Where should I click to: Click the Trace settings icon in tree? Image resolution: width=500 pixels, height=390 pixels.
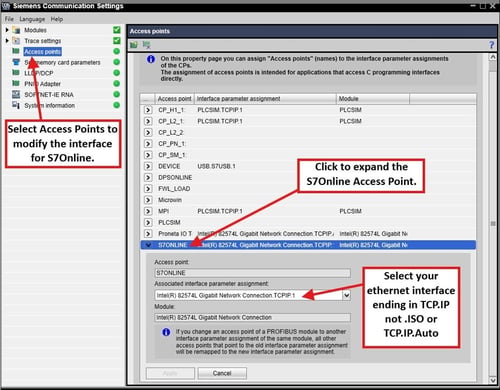coord(16,41)
